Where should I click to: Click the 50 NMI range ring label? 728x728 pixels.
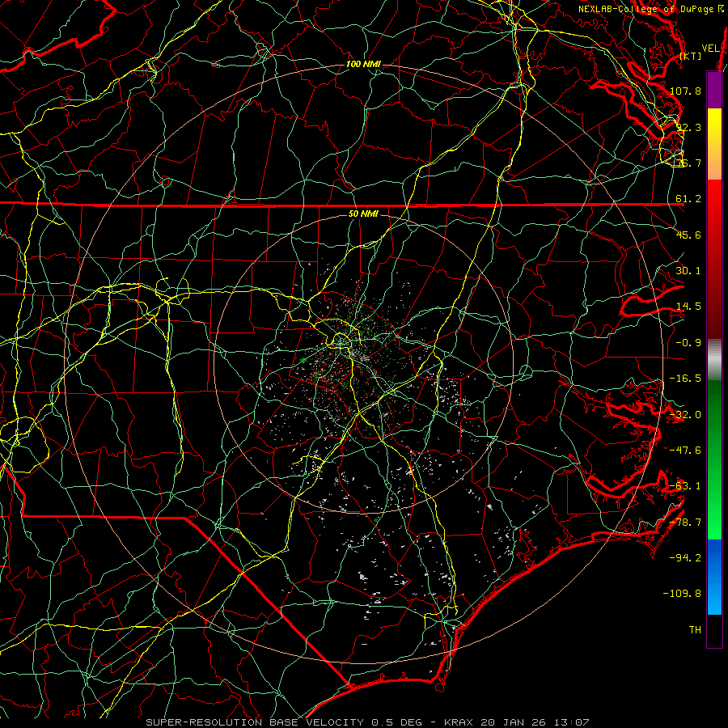click(363, 214)
